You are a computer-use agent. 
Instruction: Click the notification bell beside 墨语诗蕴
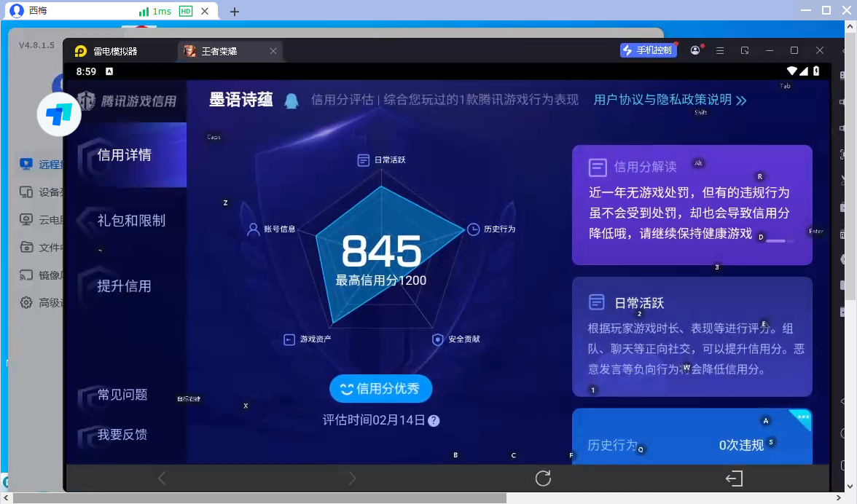(x=291, y=101)
